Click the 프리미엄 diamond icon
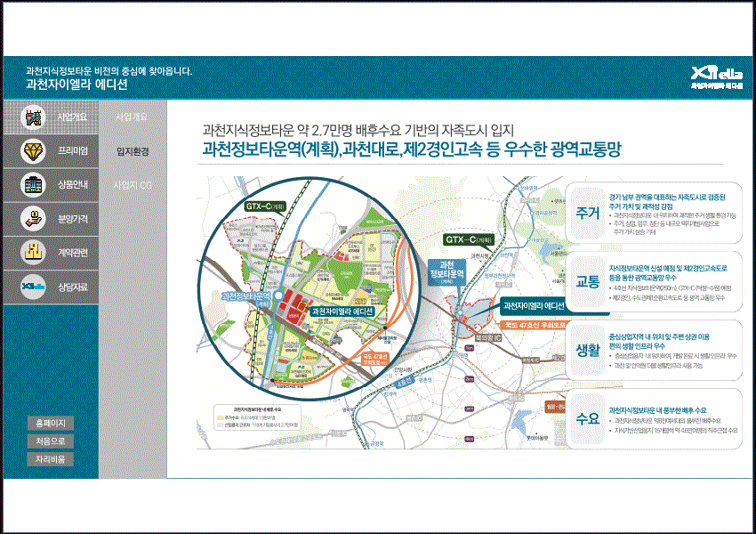This screenshot has width=756, height=534. pyautogui.click(x=33, y=151)
